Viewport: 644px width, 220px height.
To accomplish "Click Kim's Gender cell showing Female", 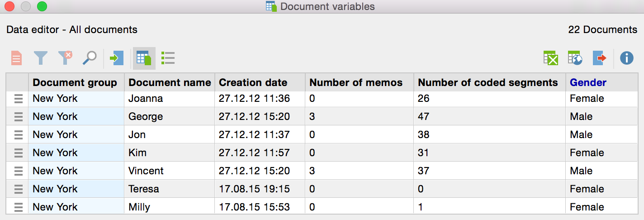I will [x=601, y=153].
